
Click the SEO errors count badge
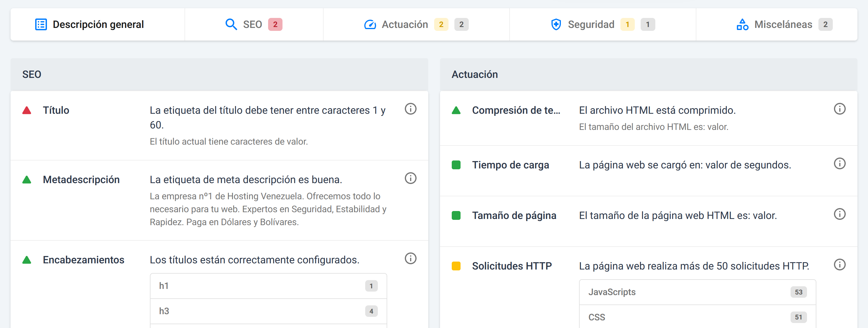coord(276,24)
